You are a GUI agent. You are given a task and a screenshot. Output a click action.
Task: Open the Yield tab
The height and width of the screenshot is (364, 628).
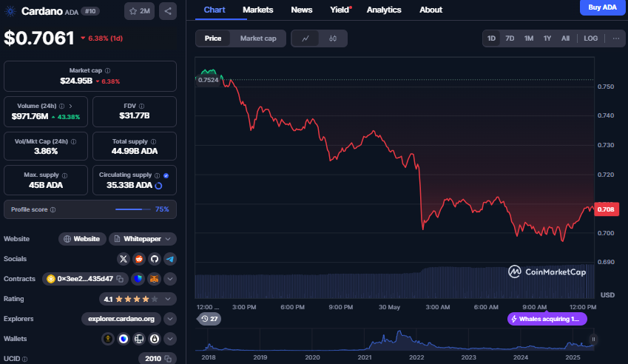[340, 10]
